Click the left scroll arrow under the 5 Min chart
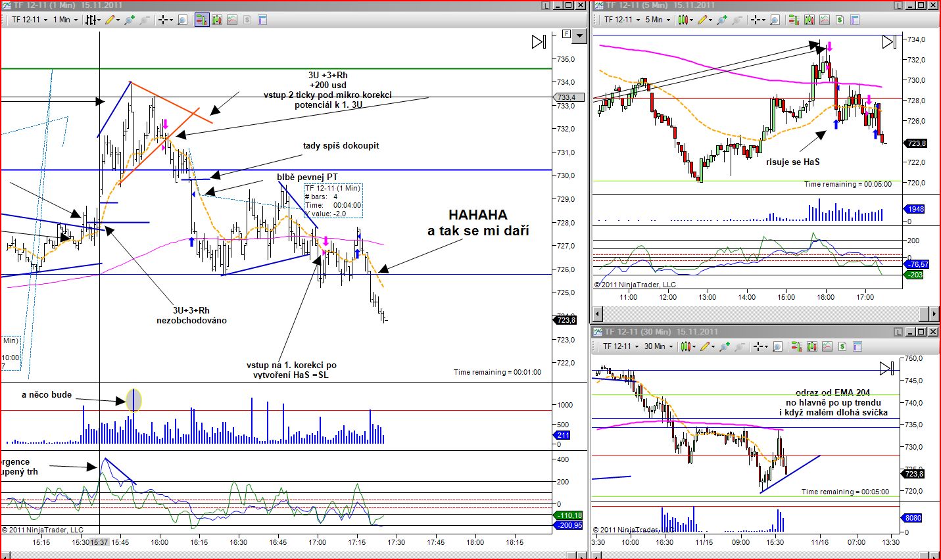 (598, 314)
